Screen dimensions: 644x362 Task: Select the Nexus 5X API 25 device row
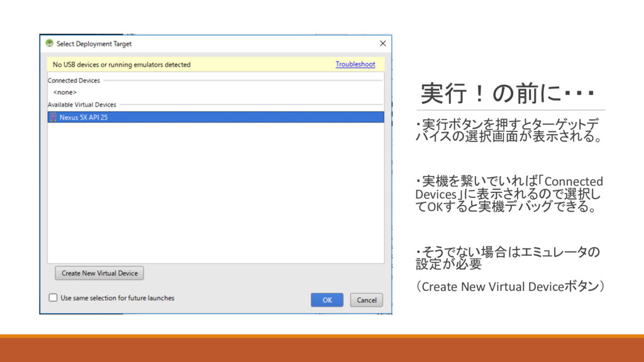[216, 117]
